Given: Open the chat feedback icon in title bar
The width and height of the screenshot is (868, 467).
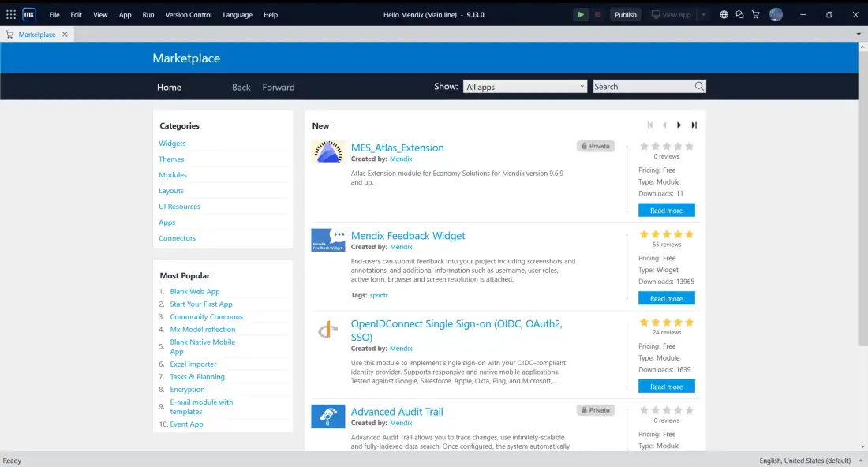Looking at the screenshot, I should point(739,15).
